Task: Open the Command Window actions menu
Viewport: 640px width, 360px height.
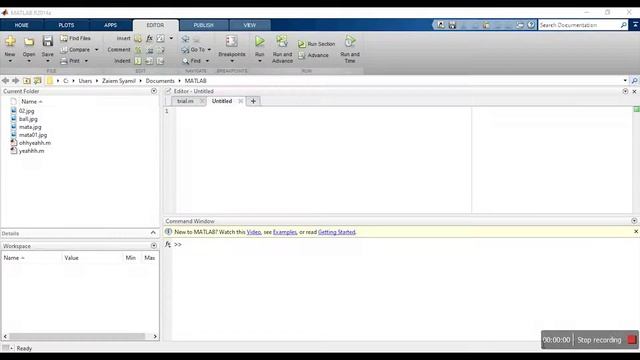Action: [634, 221]
